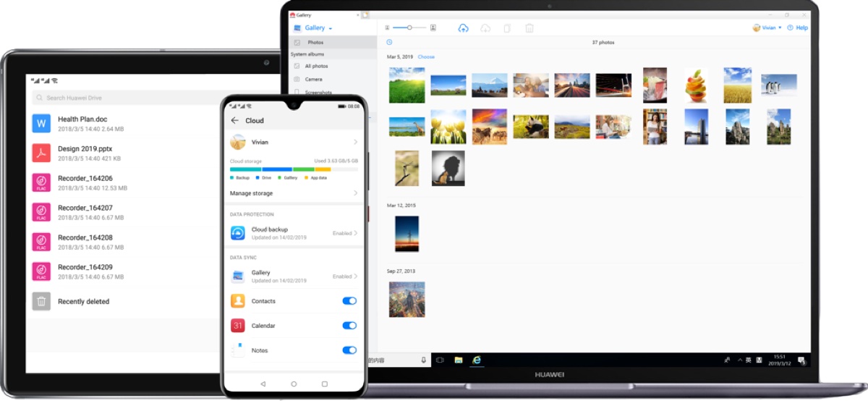Click the Internet Explorer icon in laptop taskbar
The width and height of the screenshot is (868, 401).
coord(477,360)
